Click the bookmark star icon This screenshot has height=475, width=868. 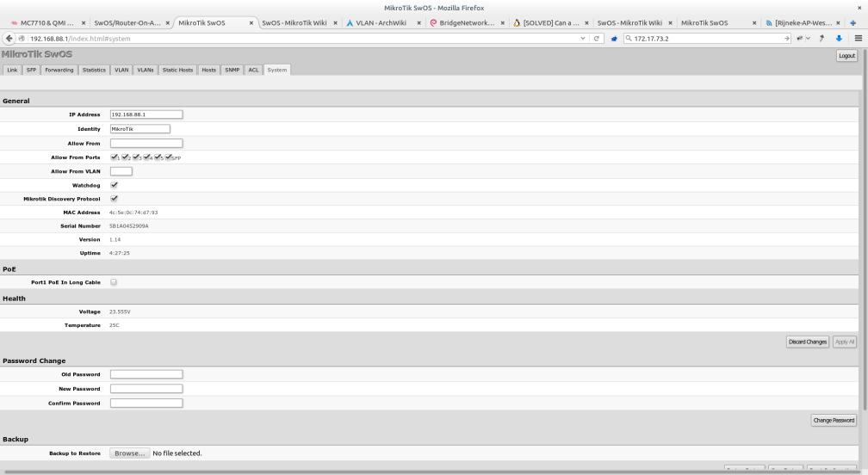pyautogui.click(x=614, y=38)
